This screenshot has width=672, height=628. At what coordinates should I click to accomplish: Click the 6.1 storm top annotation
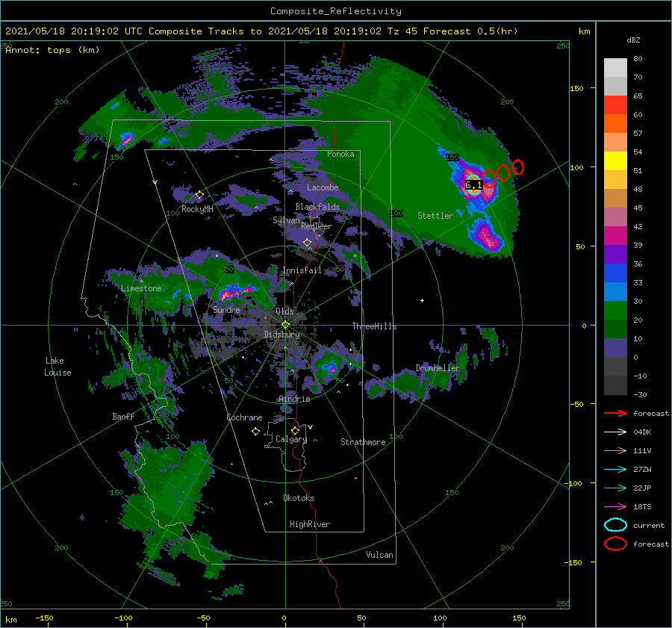pyautogui.click(x=473, y=184)
